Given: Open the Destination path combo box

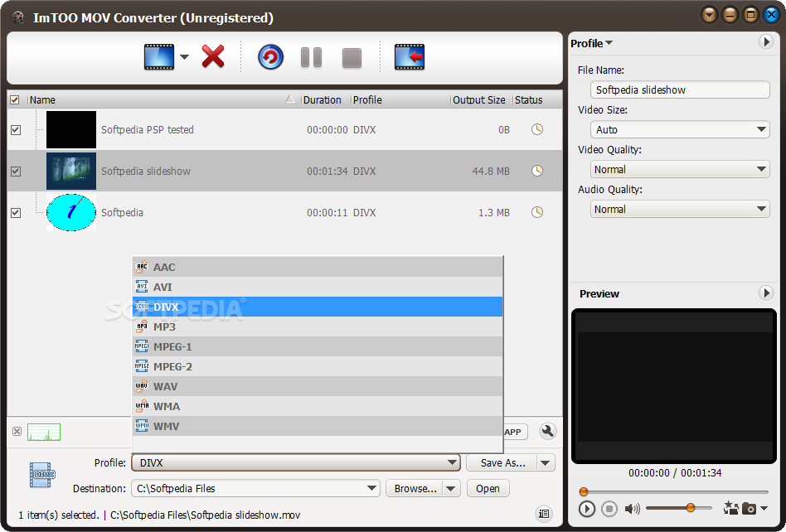Looking at the screenshot, I should (255, 488).
